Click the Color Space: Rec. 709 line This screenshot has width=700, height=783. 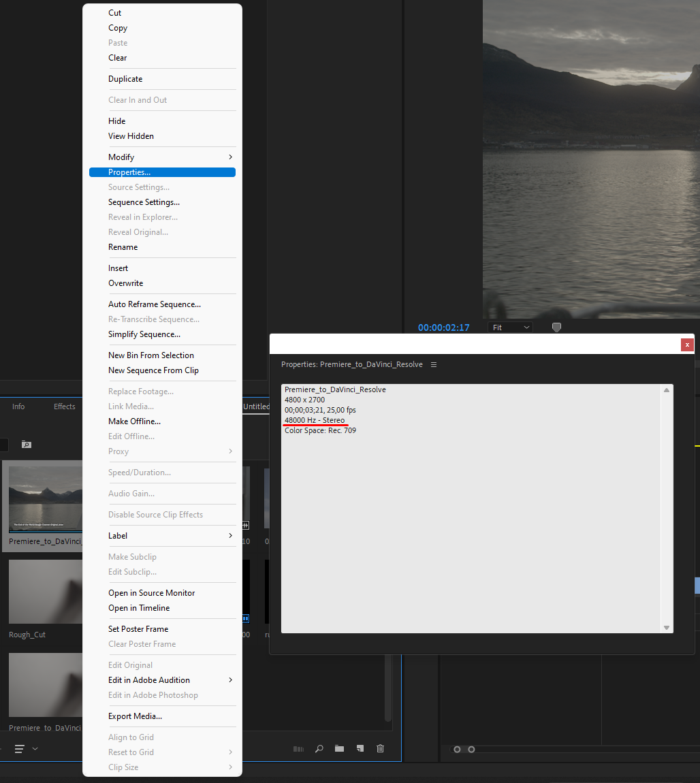[320, 430]
